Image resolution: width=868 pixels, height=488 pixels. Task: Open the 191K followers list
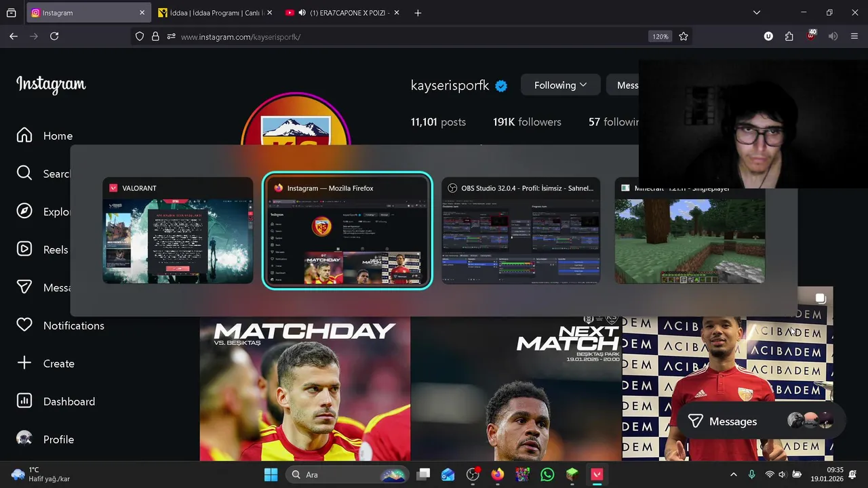click(527, 122)
